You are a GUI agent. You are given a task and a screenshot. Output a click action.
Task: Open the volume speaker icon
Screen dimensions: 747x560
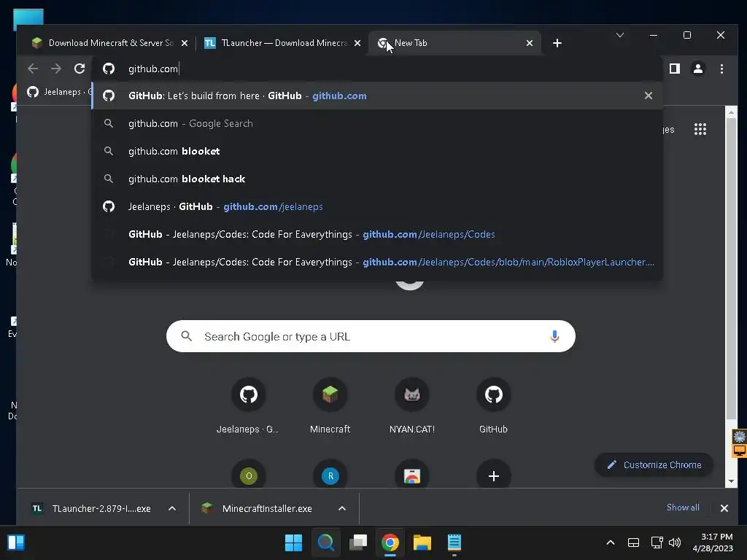coord(675,542)
